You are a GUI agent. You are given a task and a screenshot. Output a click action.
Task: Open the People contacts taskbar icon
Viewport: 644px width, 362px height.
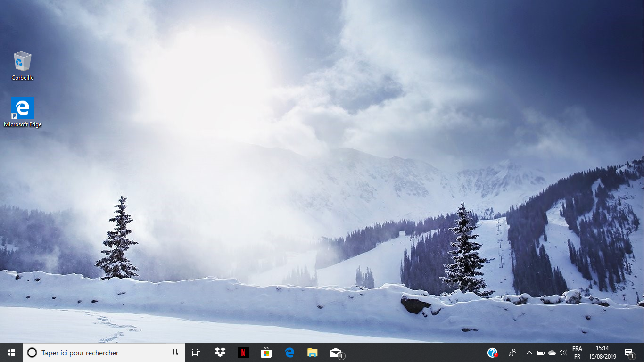point(512,353)
